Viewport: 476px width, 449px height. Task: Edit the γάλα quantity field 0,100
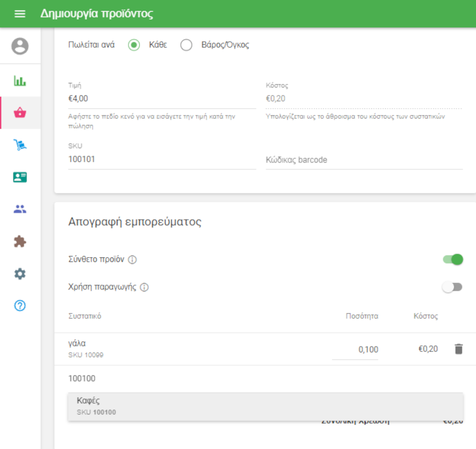pyautogui.click(x=355, y=350)
